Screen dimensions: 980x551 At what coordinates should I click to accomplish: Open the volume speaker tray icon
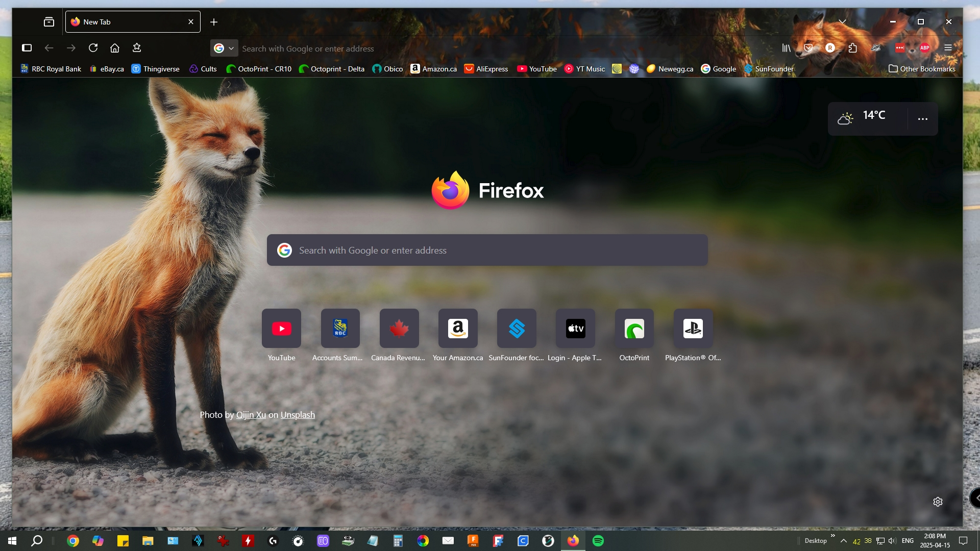click(x=892, y=541)
